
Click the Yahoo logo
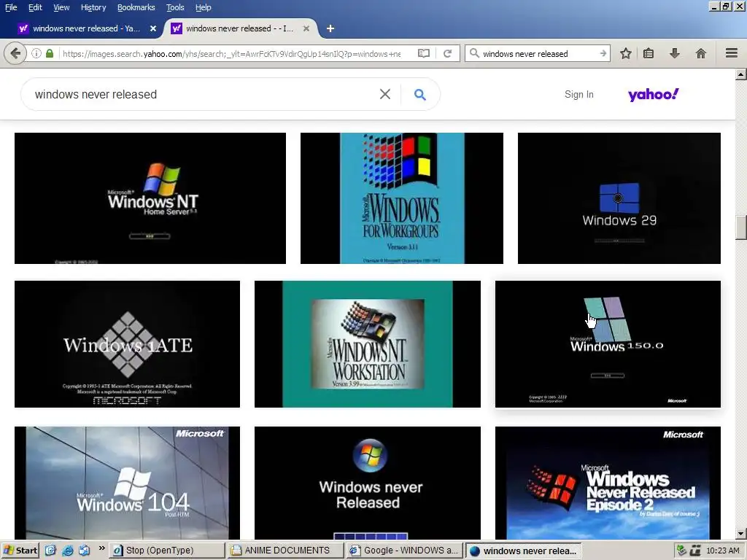tap(653, 94)
